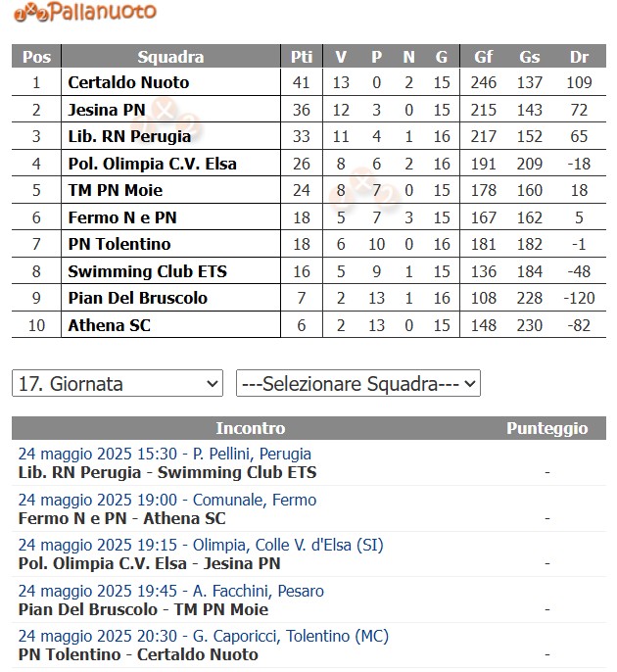The height and width of the screenshot is (672, 617).
Task: Click the Incontro fixtures header
Action: [250, 428]
